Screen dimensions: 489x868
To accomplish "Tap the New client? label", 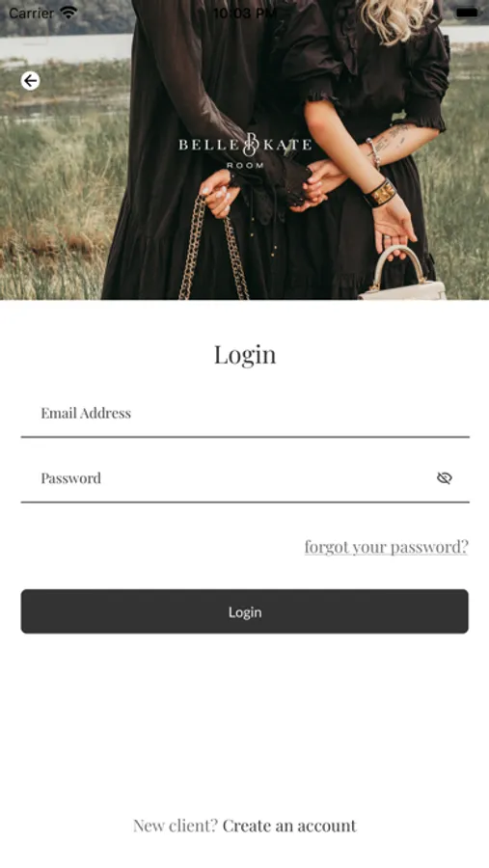I will [x=176, y=826].
